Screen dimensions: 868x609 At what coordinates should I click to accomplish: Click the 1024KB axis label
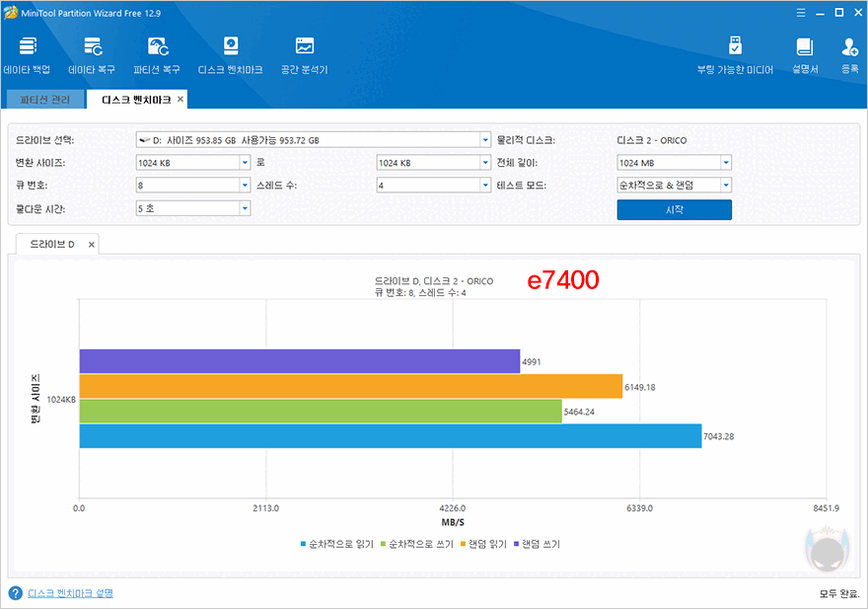point(61,400)
